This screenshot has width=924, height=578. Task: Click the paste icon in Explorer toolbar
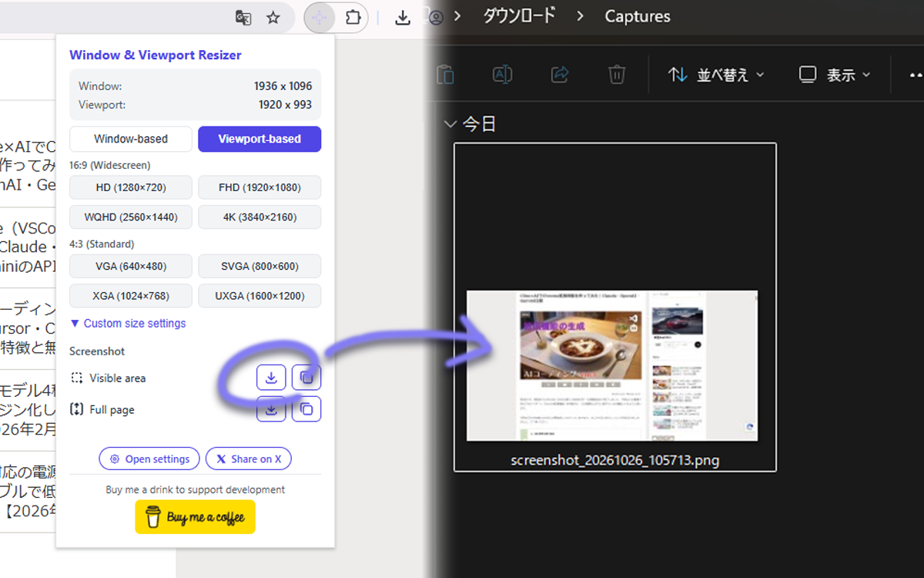pos(445,75)
